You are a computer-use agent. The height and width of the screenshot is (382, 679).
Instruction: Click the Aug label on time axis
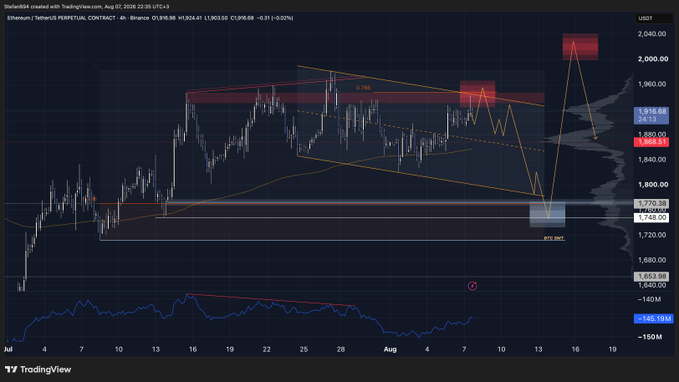tap(390, 349)
